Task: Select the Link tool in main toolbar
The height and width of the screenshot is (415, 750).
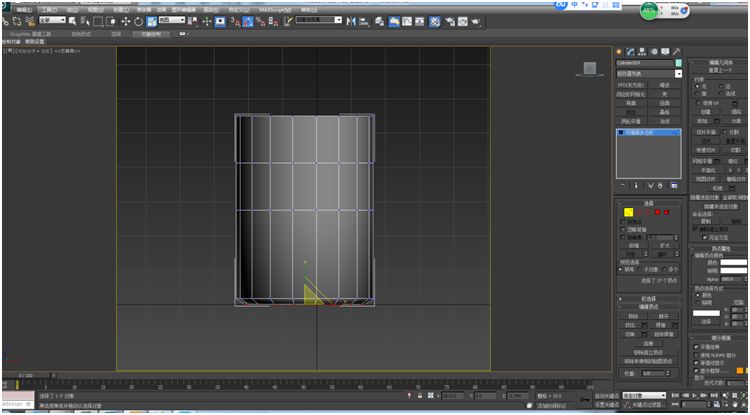Action: (x=5, y=21)
